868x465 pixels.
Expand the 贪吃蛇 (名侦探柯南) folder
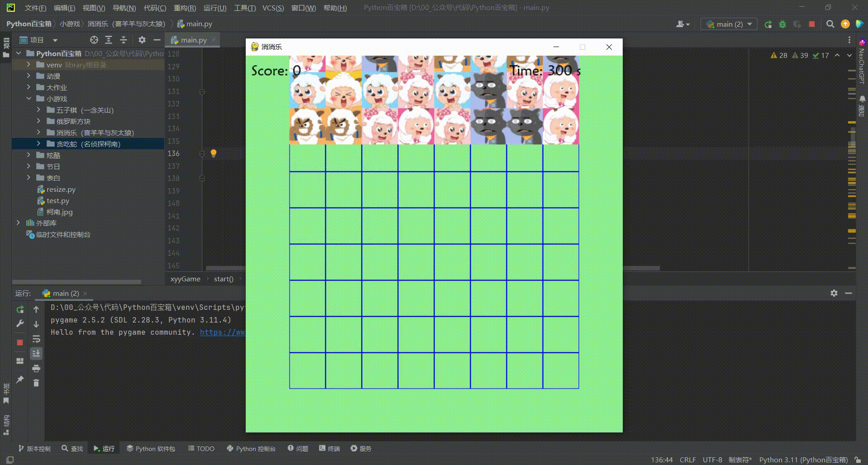click(x=38, y=144)
